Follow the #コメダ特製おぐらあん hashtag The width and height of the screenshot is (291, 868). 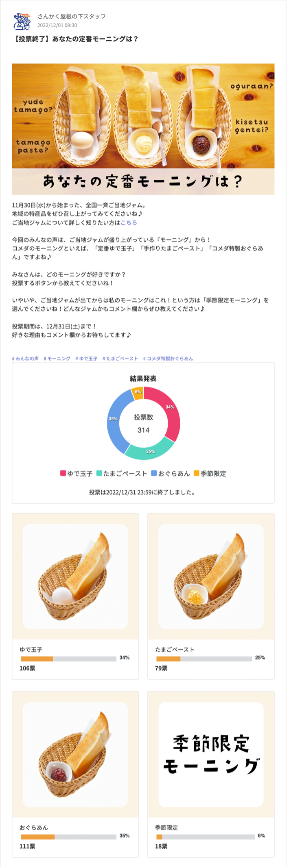click(168, 359)
